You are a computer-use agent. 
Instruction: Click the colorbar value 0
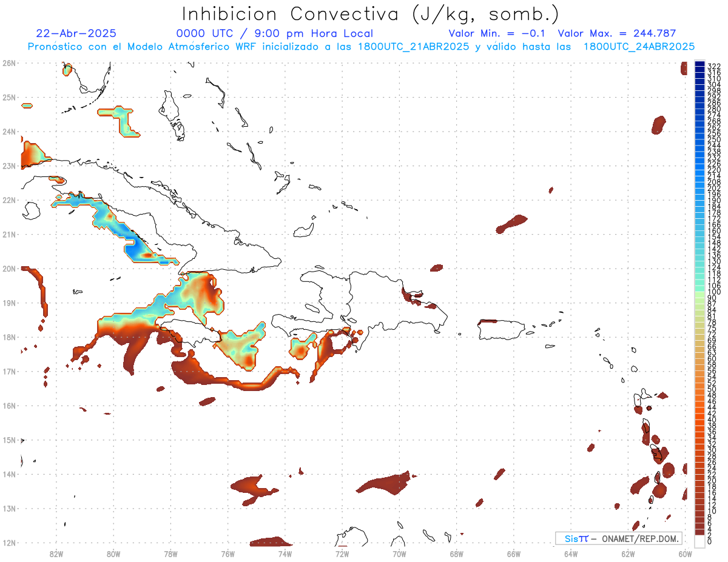(710, 541)
